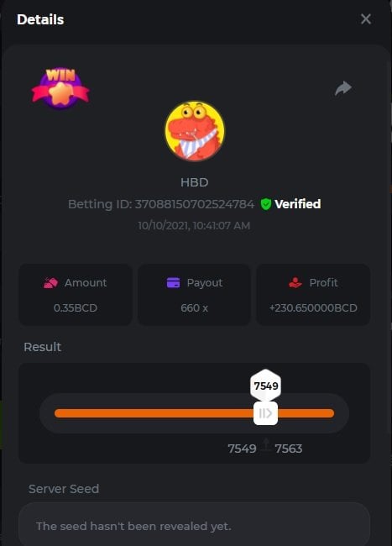Click the green Verified shield icon
The height and width of the screenshot is (546, 392).
coord(266,204)
